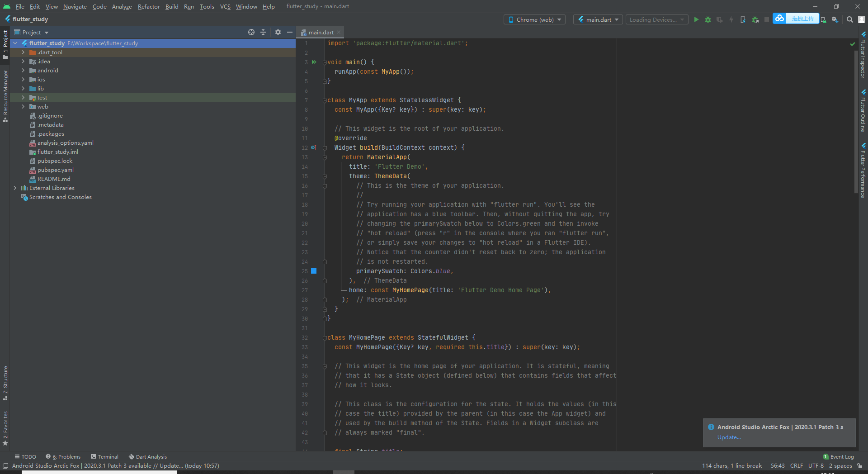The width and height of the screenshot is (868, 474).
Task: Collapse flutter_study root project node
Action: [15, 43]
